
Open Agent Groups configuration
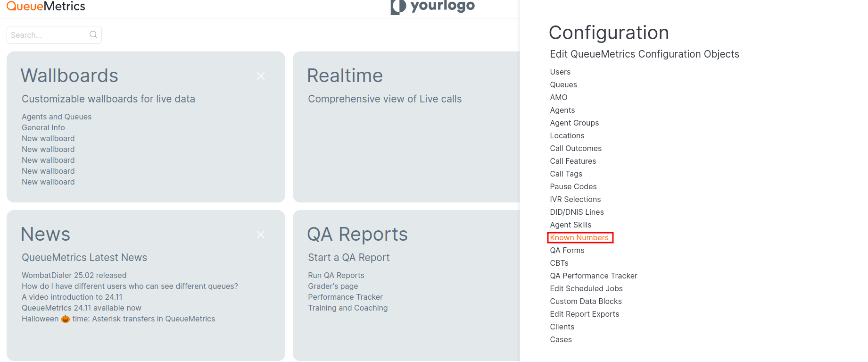(574, 123)
